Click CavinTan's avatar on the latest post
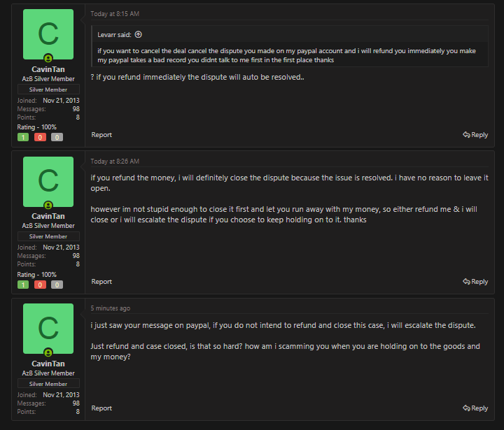This screenshot has height=430, width=504. 48,329
